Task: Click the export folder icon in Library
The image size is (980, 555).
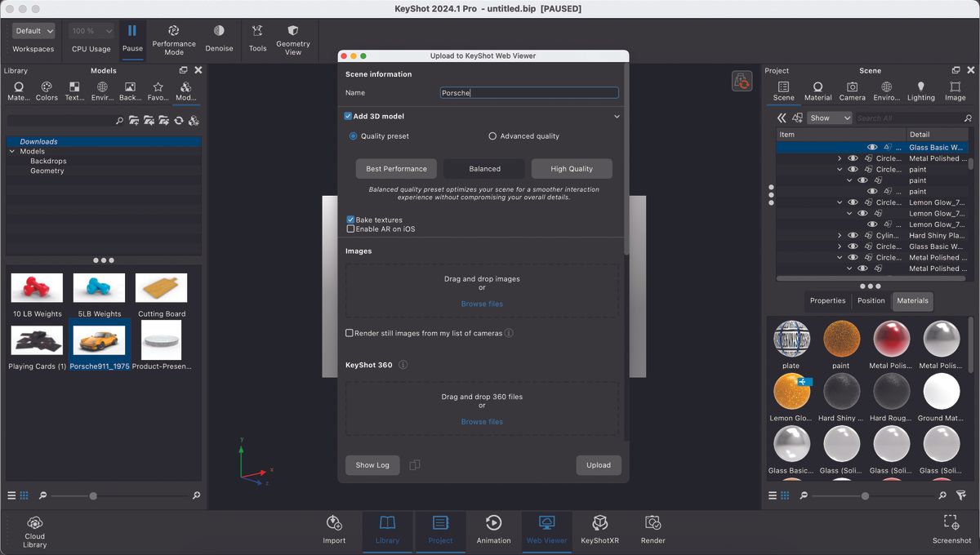Action: (163, 120)
